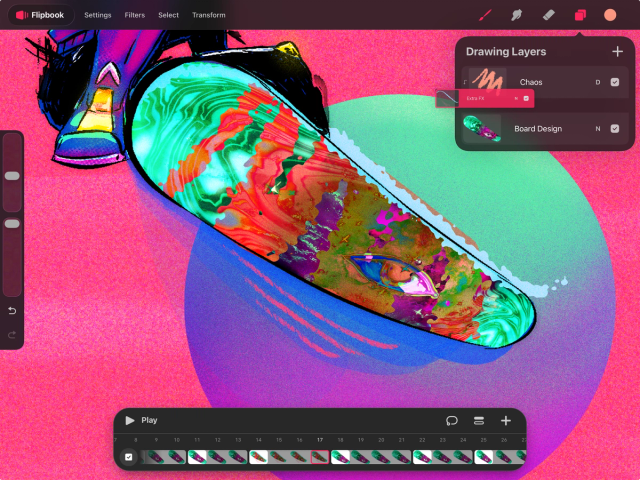
Task: Select frame 11 thumbnail in timeline
Action: click(197, 457)
